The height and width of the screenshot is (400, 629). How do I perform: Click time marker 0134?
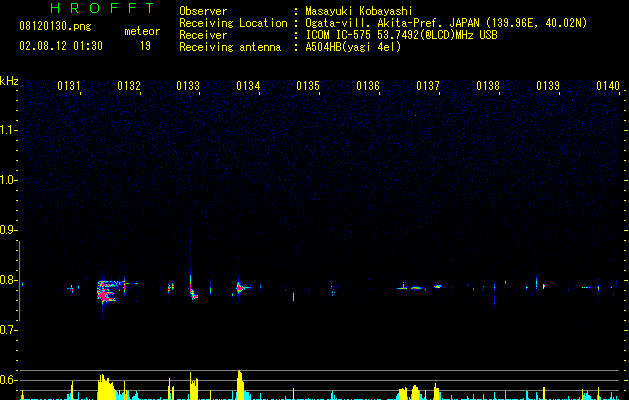pyautogui.click(x=248, y=86)
